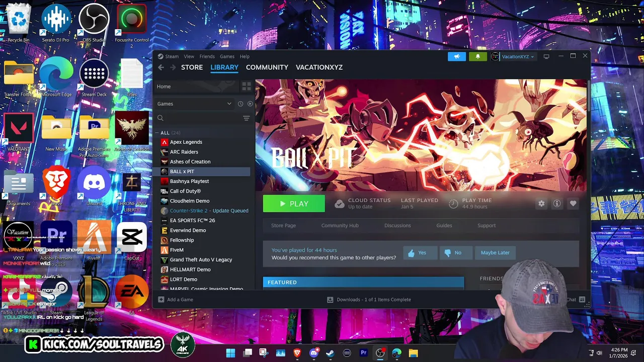The width and height of the screenshot is (644, 362).
Task: Open Windows Start button on taskbar
Action: pos(230,353)
